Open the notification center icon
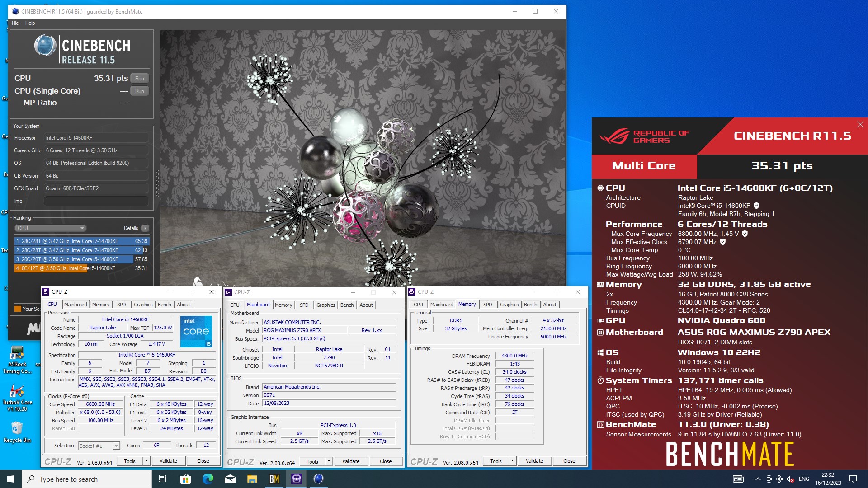The height and width of the screenshot is (488, 868). [x=853, y=479]
